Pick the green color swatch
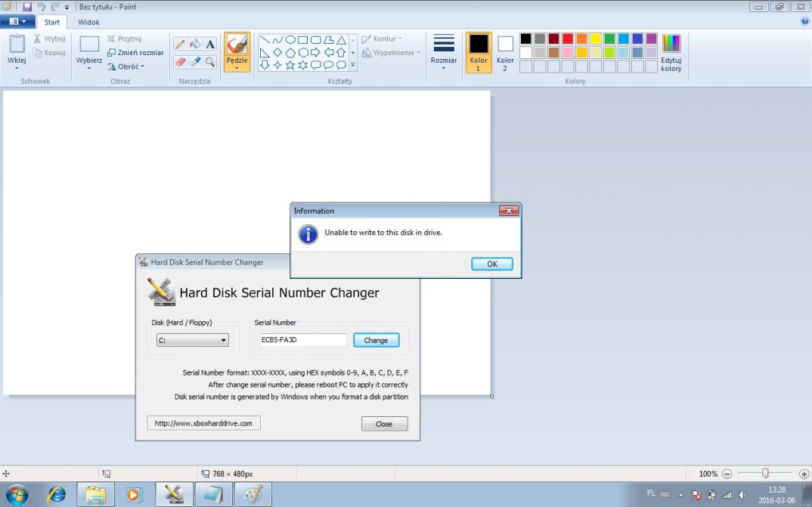The height and width of the screenshot is (507, 812). coord(609,39)
